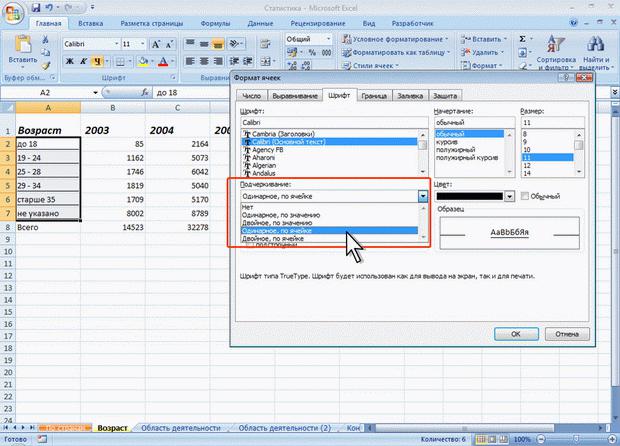This screenshot has width=620, height=446.
Task: Open Find and Select binoculars
Action: [x=595, y=52]
